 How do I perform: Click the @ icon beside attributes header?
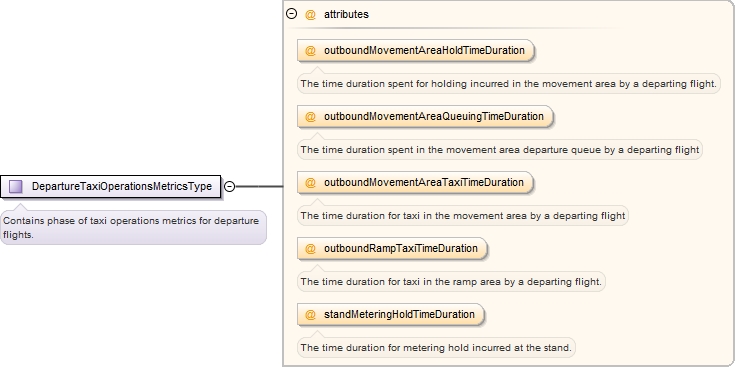[310, 15]
